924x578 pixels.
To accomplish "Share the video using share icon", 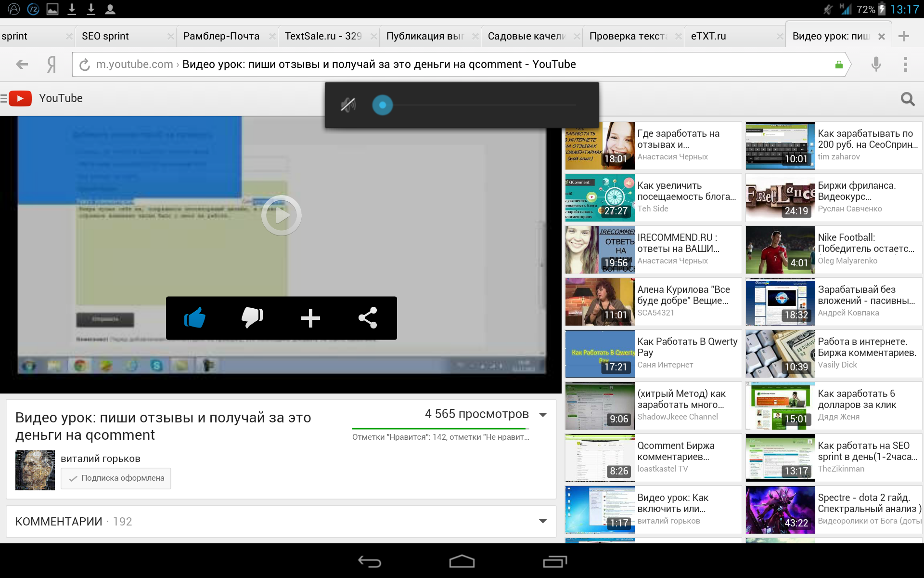I will [x=368, y=318].
